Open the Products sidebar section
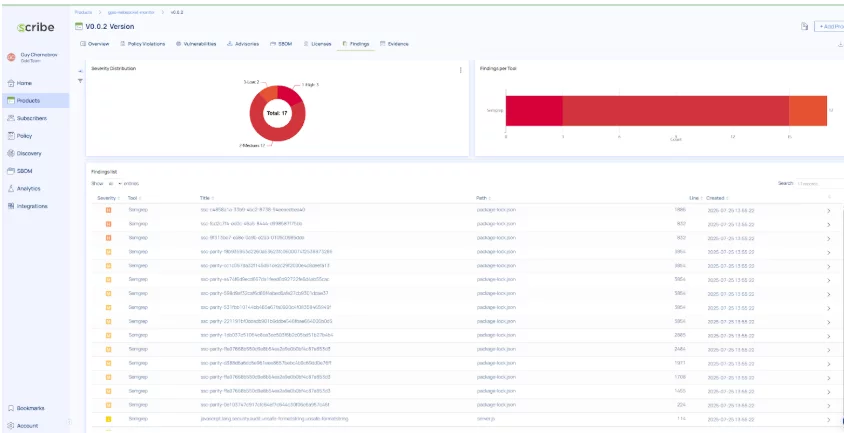Screen dimensions: 844x433 coord(36,101)
